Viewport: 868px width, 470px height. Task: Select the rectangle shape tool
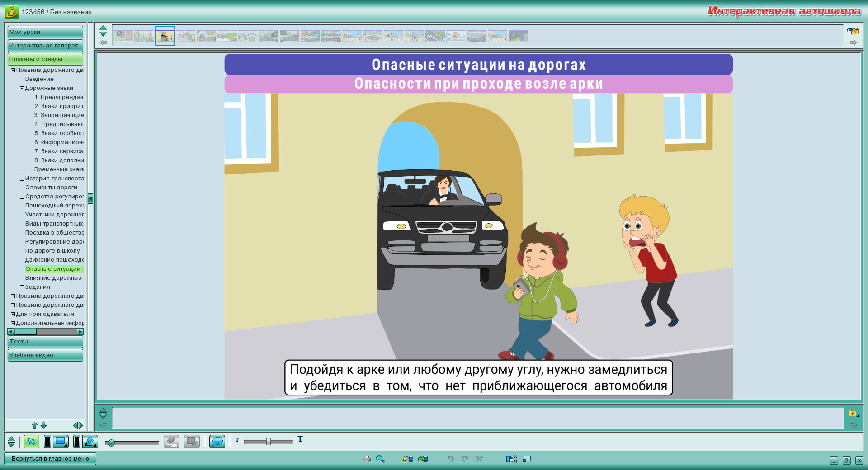pos(61,442)
